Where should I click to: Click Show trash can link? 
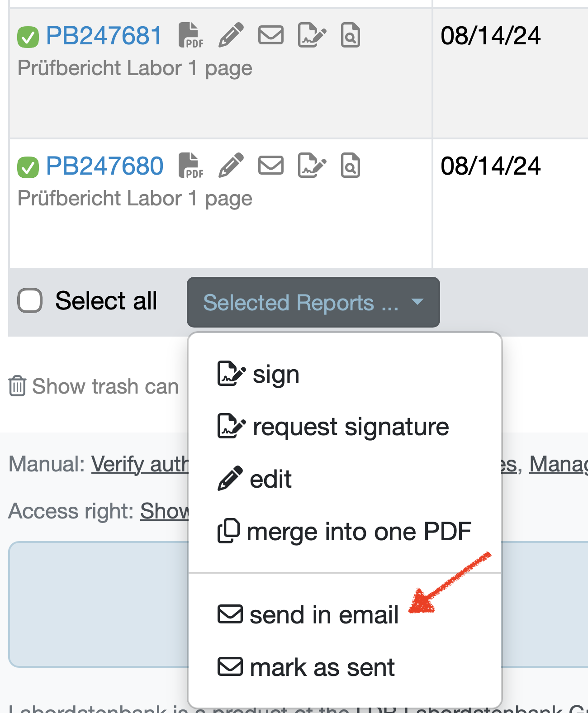point(94,386)
